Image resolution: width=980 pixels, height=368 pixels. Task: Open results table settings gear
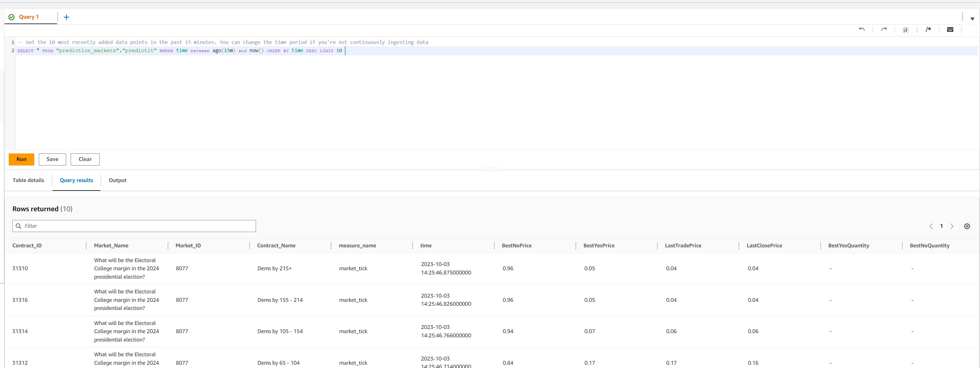coord(967,226)
